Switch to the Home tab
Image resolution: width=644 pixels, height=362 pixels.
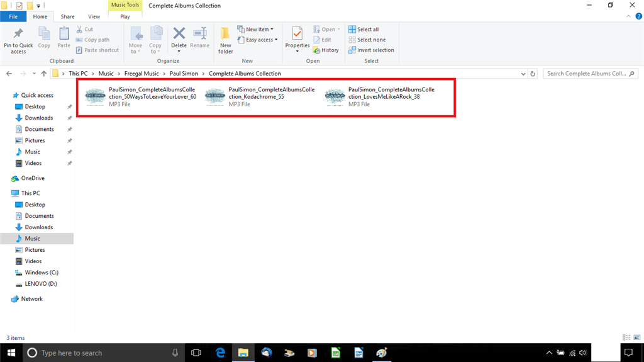(40, 16)
